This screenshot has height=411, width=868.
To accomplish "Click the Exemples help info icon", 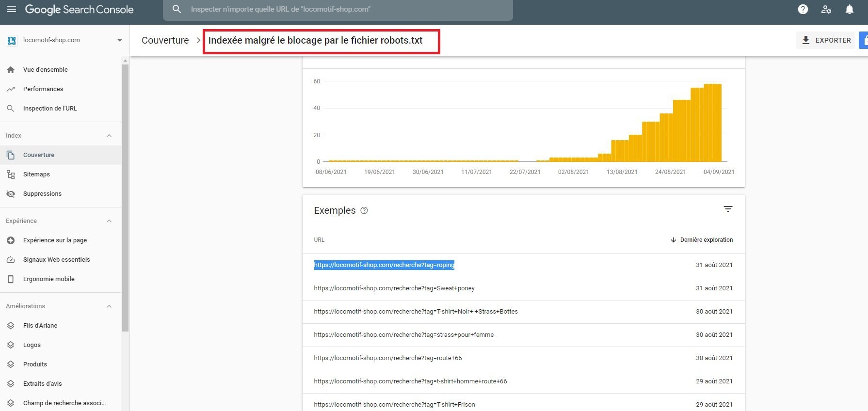I will tap(364, 210).
